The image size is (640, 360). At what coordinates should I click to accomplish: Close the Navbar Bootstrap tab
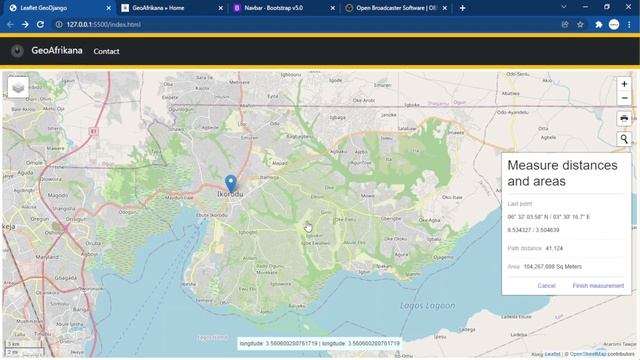(x=333, y=8)
